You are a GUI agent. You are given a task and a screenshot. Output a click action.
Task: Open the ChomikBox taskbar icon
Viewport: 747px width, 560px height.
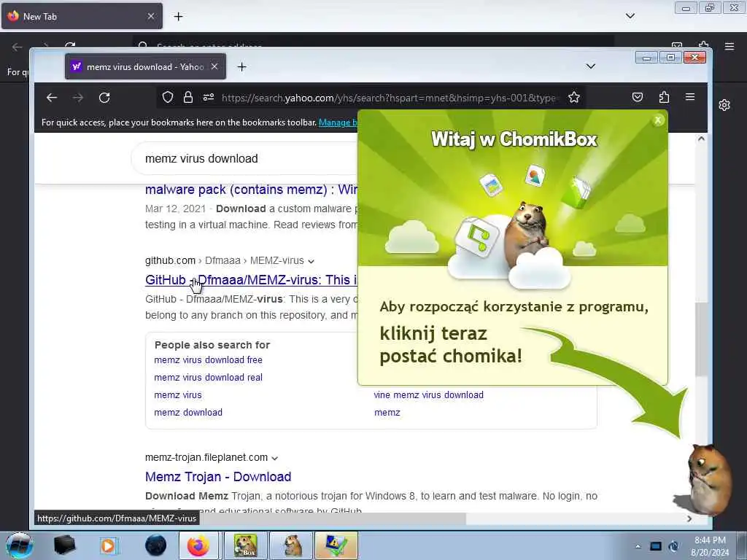(x=245, y=545)
